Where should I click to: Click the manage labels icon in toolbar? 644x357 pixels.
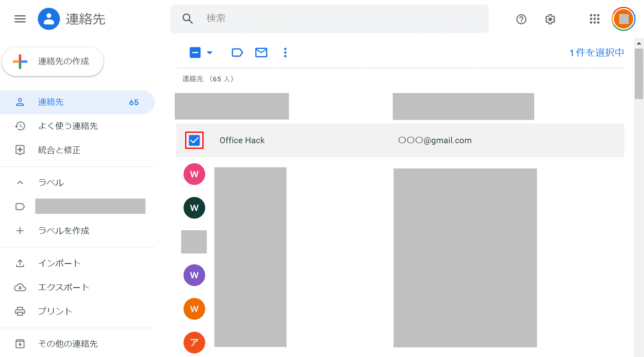237,53
